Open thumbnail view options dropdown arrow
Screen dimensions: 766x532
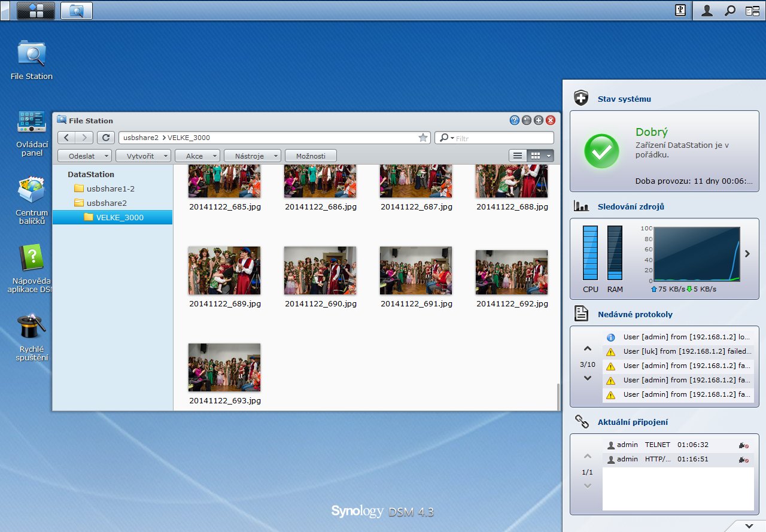point(549,156)
